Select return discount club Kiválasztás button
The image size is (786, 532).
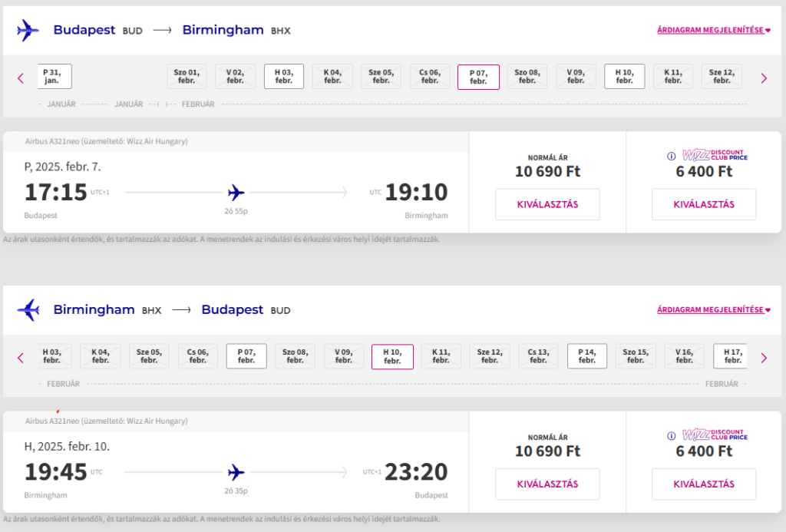coord(704,484)
